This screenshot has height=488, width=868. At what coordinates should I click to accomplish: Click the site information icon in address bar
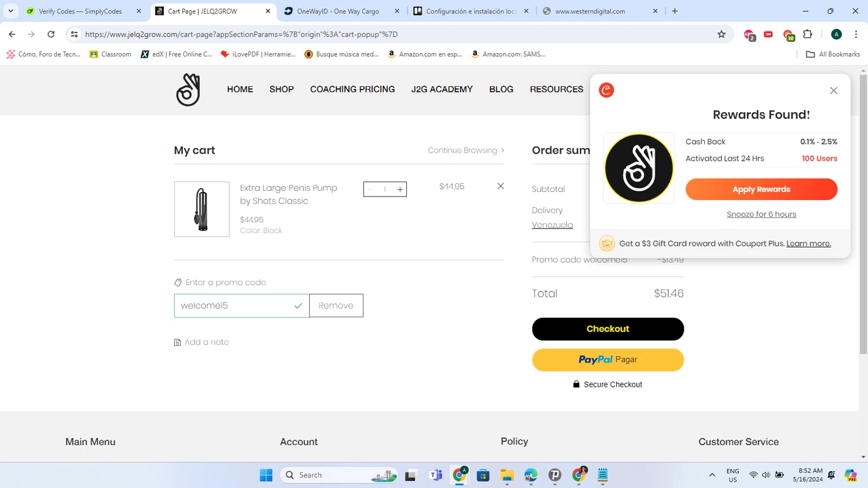(74, 34)
